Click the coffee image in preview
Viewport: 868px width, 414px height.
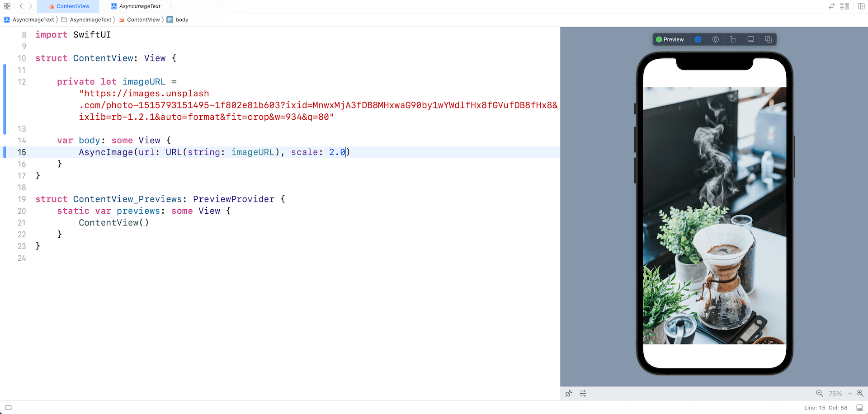pos(714,216)
